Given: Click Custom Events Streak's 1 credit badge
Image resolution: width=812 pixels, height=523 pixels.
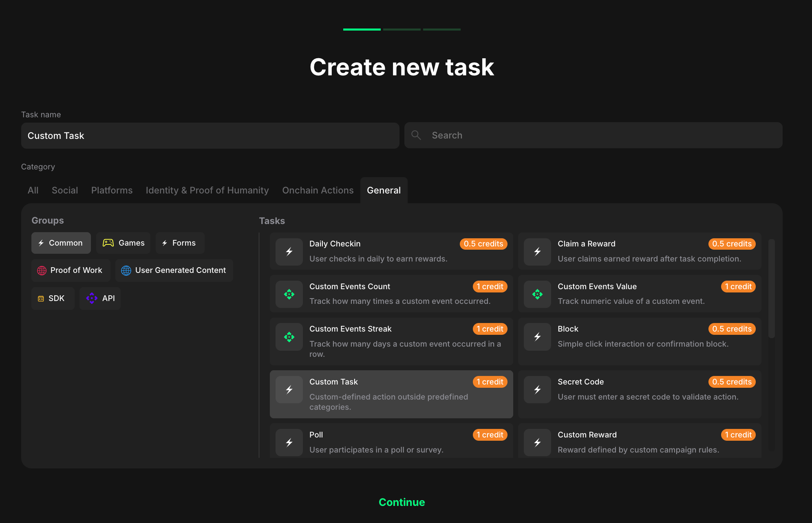Looking at the screenshot, I should [x=490, y=329].
